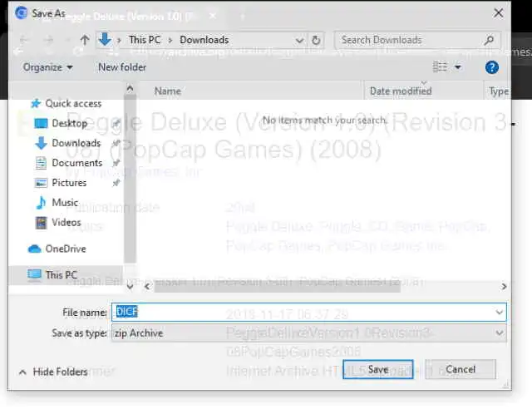532x409 pixels.
Task: Collapse with Hide Folders
Action: [x=53, y=372]
